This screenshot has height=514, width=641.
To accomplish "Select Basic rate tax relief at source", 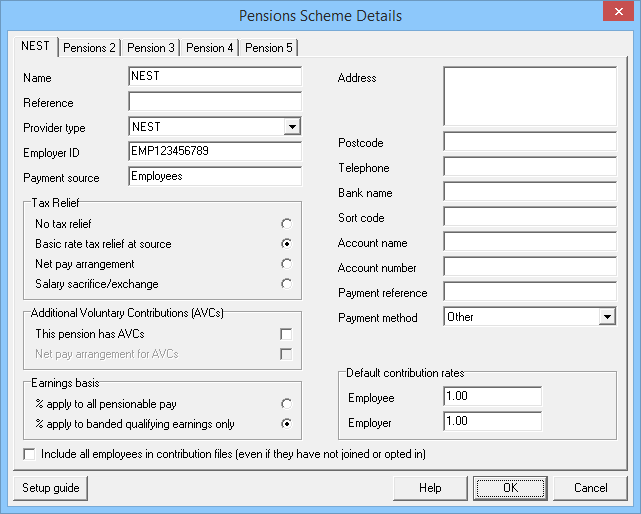I will tap(287, 244).
